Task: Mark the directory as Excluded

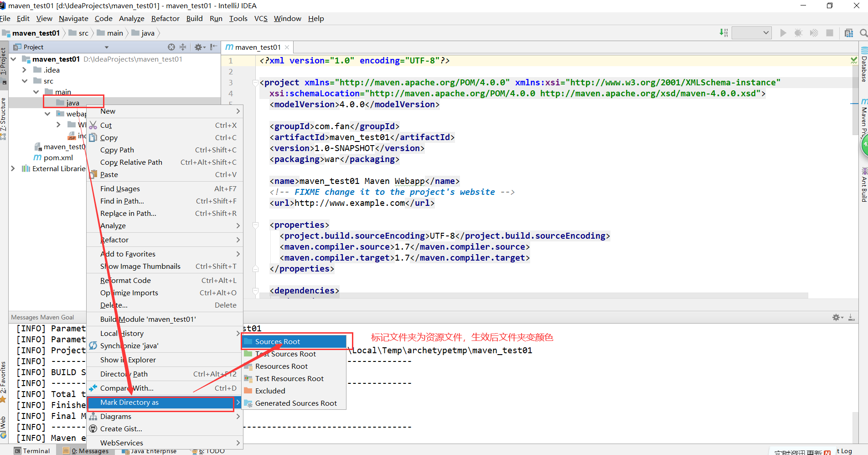Action: (294, 391)
